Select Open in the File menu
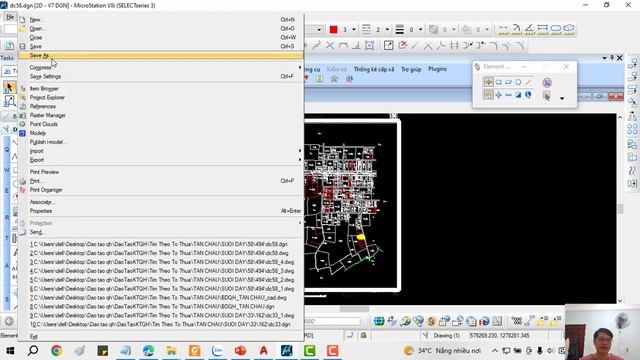 [x=161, y=29]
